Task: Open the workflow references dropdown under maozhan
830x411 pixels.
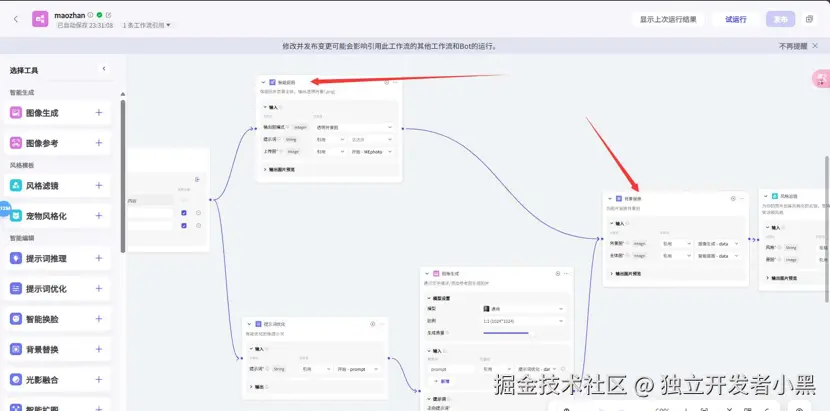Action: 147,25
